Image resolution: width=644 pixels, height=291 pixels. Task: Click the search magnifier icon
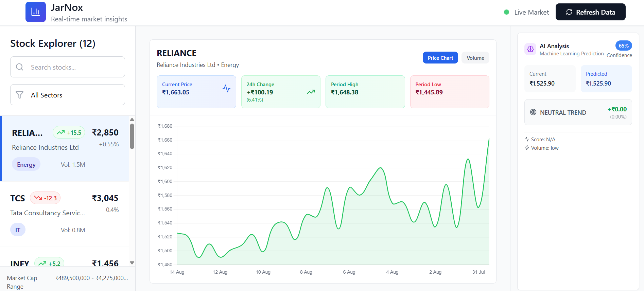click(x=20, y=67)
